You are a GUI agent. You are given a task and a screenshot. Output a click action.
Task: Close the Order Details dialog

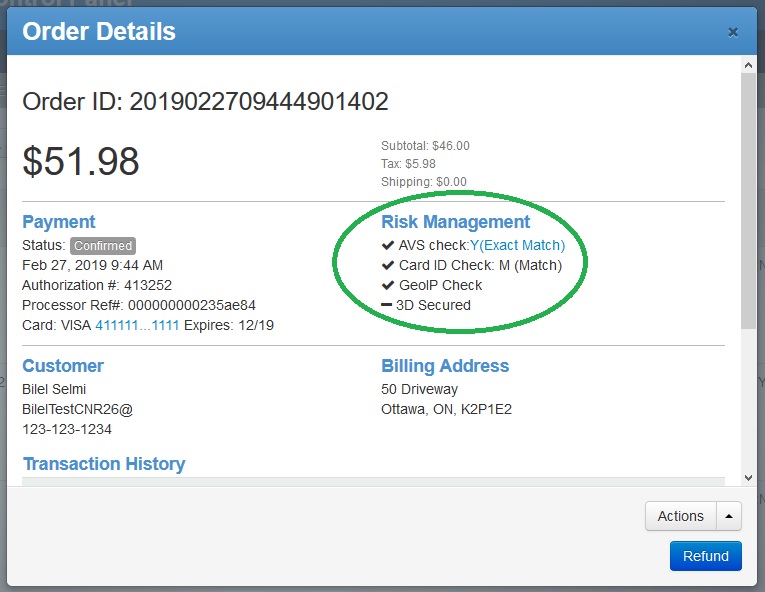pyautogui.click(x=733, y=32)
